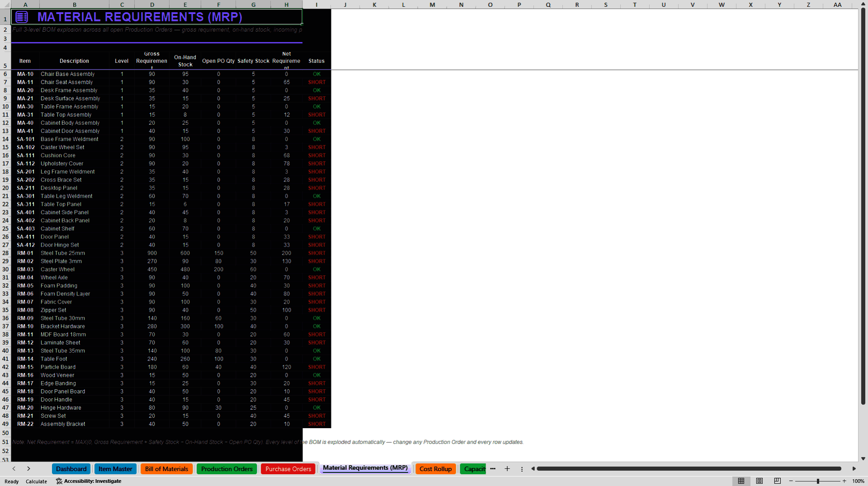Select the Upholstery Cover description cell
The image size is (868, 486).
74,164
